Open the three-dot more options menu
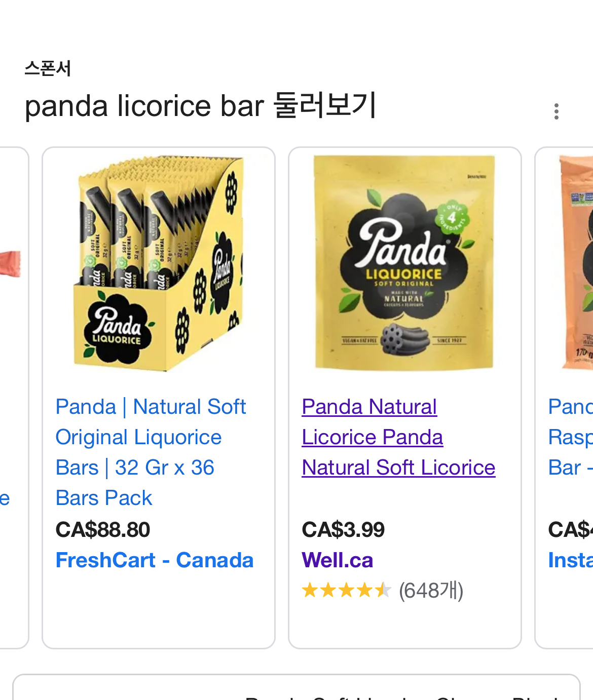The width and height of the screenshot is (593, 700). pos(557,111)
